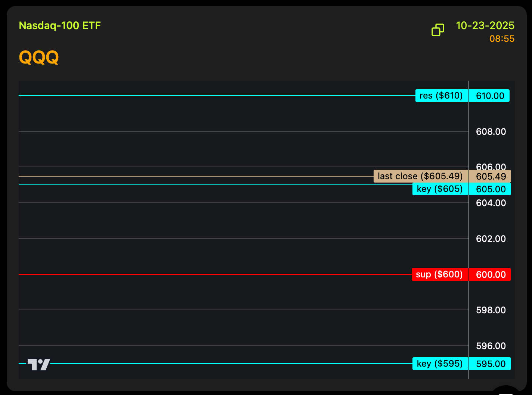Select the key ($605) level label

(x=440, y=189)
